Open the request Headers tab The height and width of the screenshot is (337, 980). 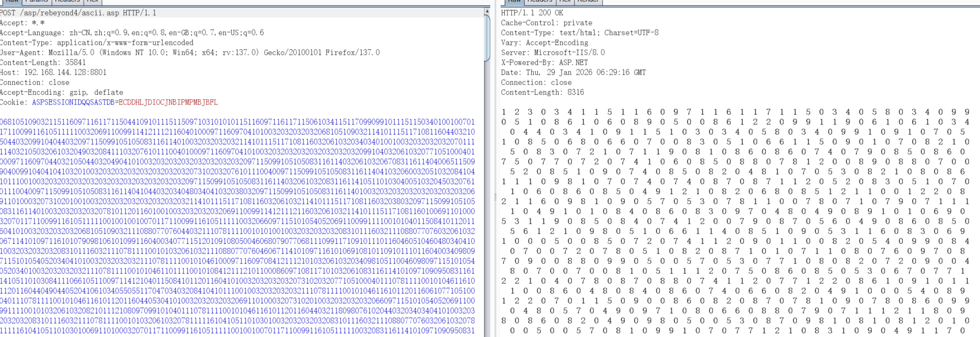67,2
